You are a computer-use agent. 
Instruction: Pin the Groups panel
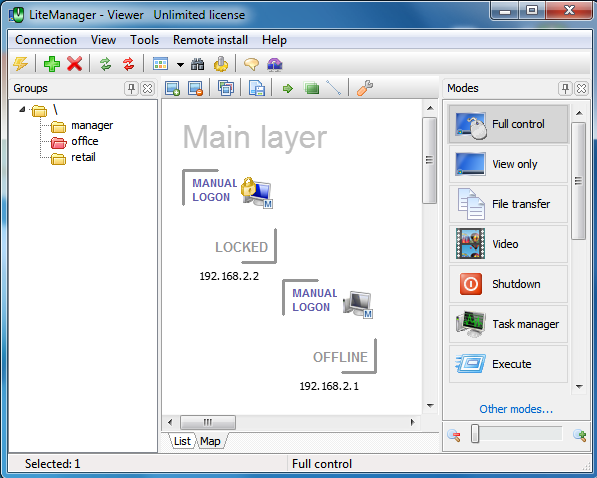click(131, 89)
